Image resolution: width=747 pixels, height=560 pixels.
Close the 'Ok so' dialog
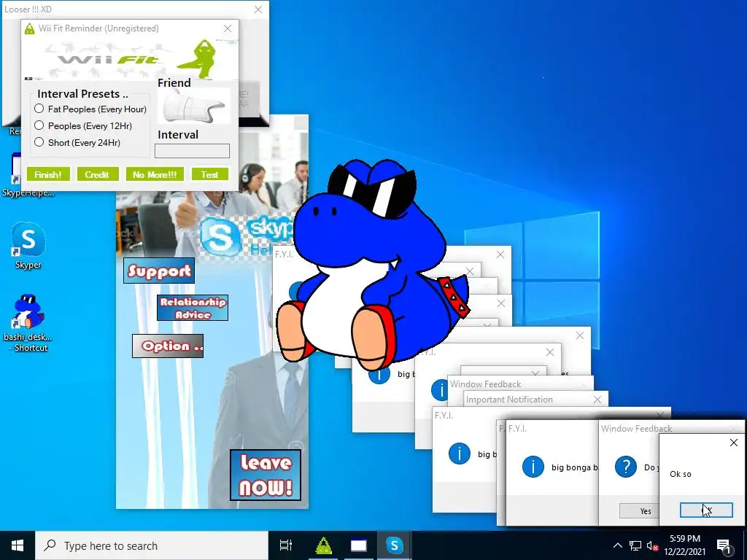tap(734, 443)
